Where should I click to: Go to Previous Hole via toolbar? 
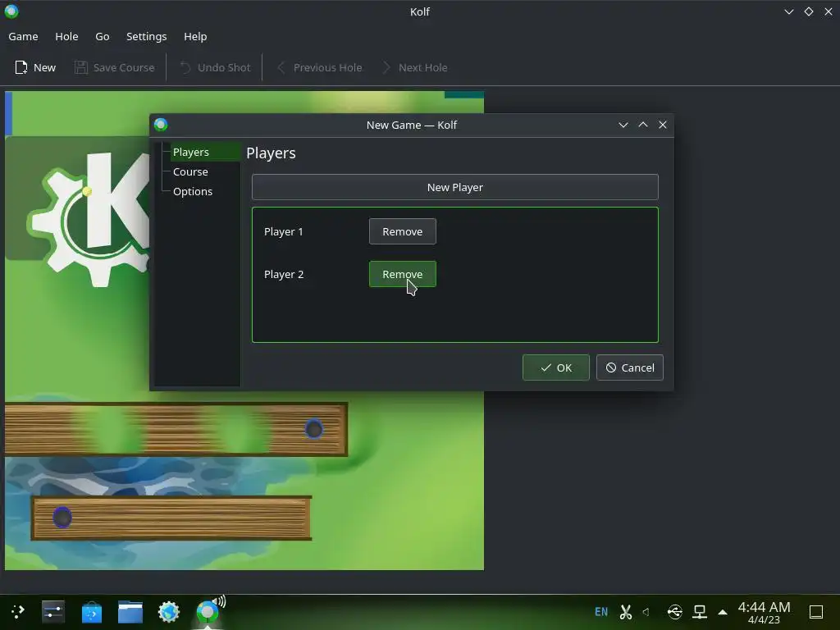(x=319, y=67)
